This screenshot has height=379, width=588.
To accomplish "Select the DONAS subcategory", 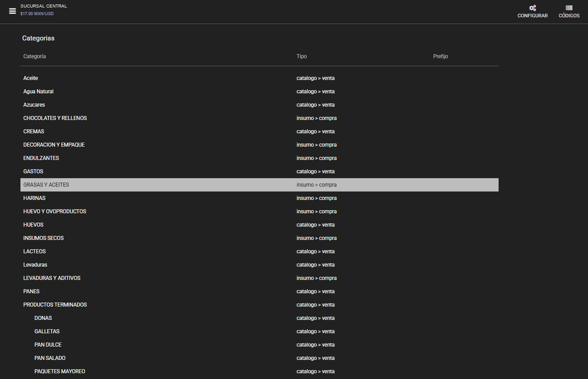I will click(259, 318).
